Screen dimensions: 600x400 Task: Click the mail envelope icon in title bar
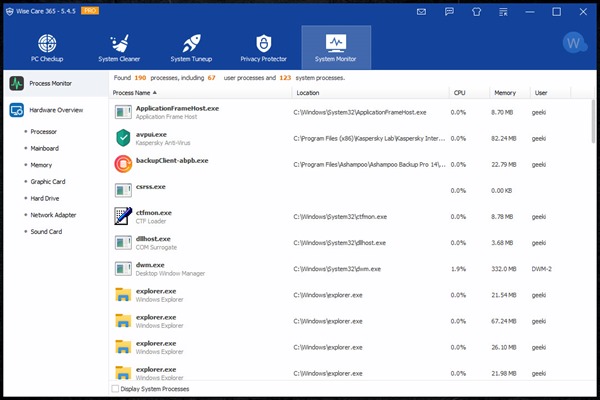pos(422,12)
